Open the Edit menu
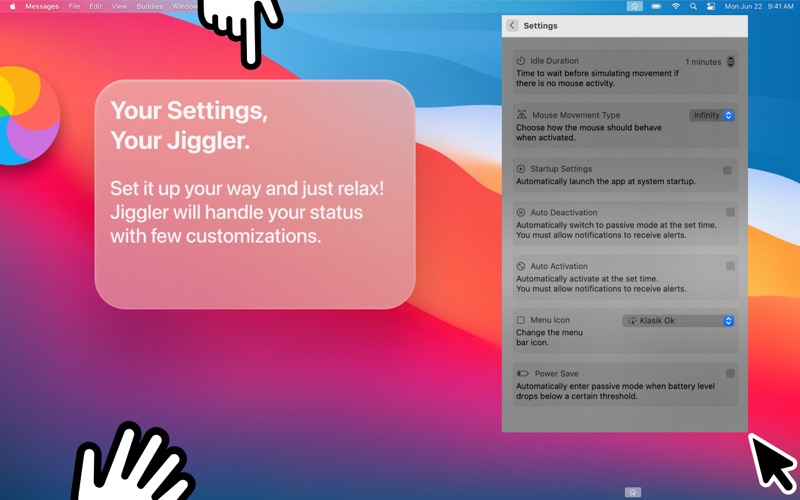 (95, 7)
